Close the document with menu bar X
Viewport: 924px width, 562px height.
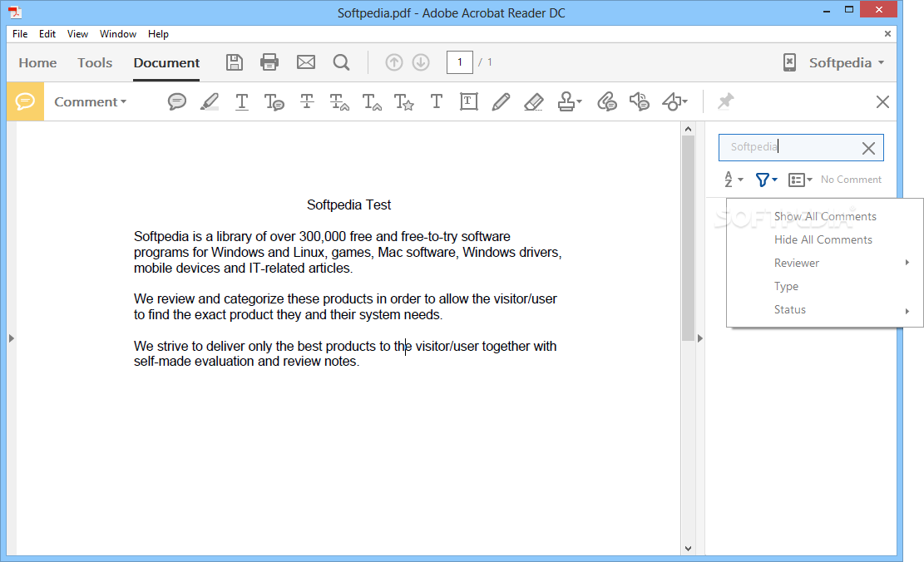(x=887, y=34)
